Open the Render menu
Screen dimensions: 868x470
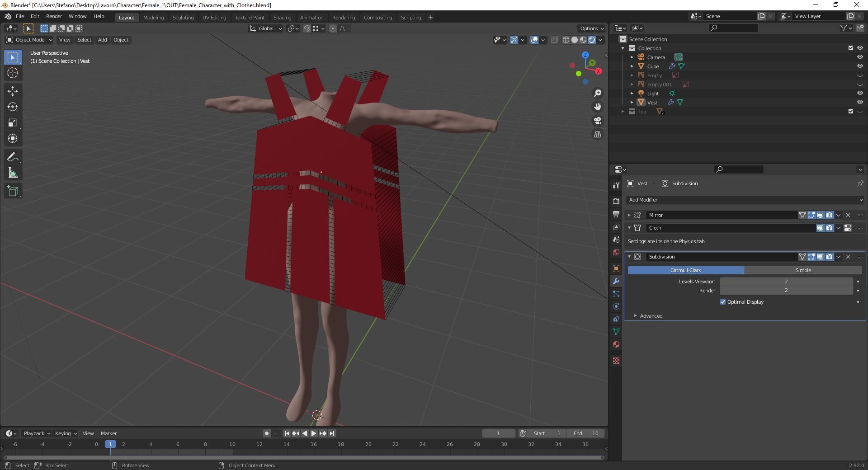[x=54, y=16]
